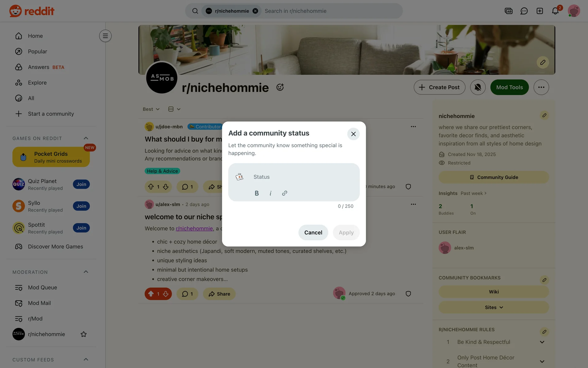Choose the status emoji icon
Image resolution: width=588 pixels, height=368 pixels.
pyautogui.click(x=239, y=177)
